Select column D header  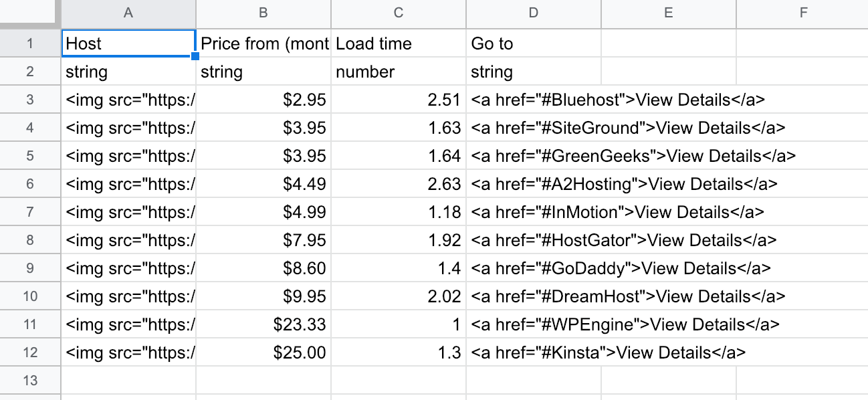pyautogui.click(x=534, y=13)
